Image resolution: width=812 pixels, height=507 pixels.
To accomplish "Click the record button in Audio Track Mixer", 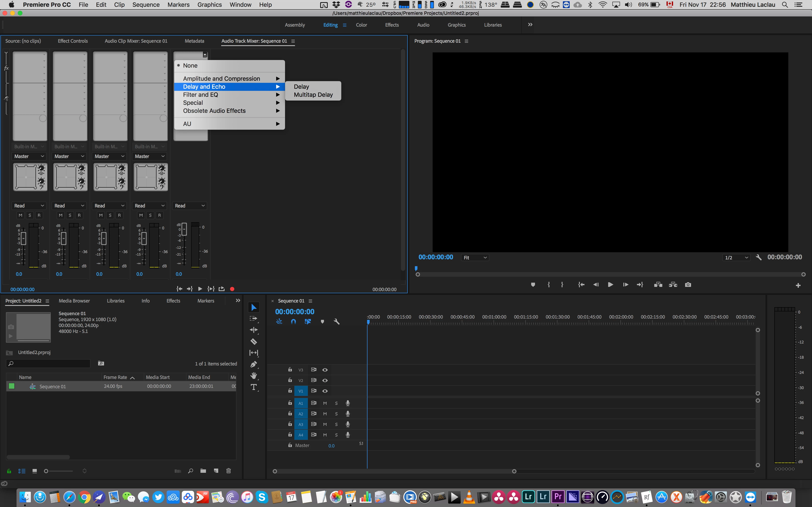I will tap(232, 289).
